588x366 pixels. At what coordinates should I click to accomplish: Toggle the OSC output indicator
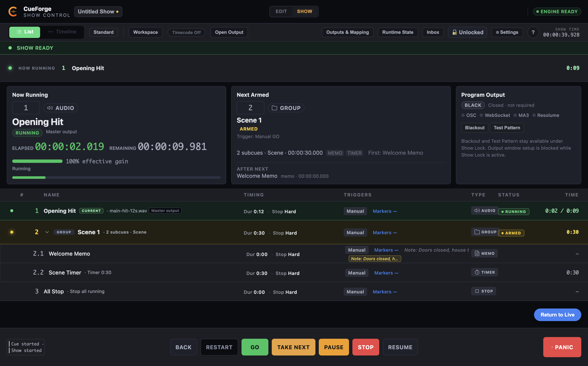pos(469,115)
